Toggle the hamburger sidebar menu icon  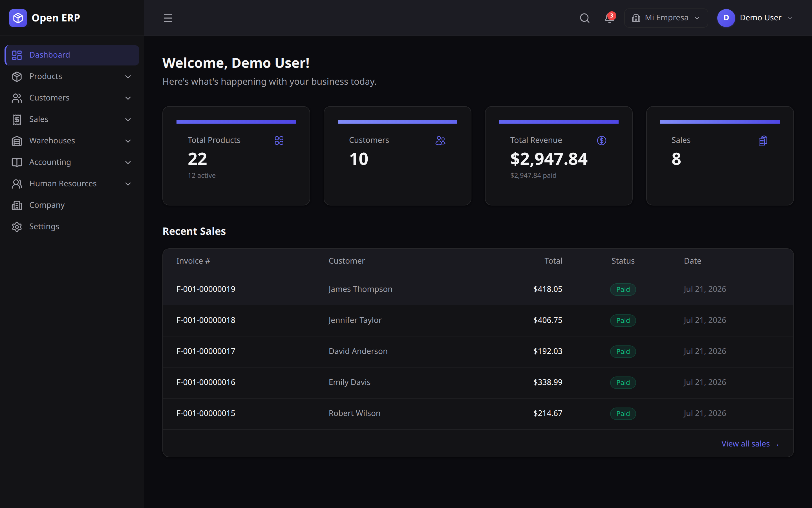[168, 18]
